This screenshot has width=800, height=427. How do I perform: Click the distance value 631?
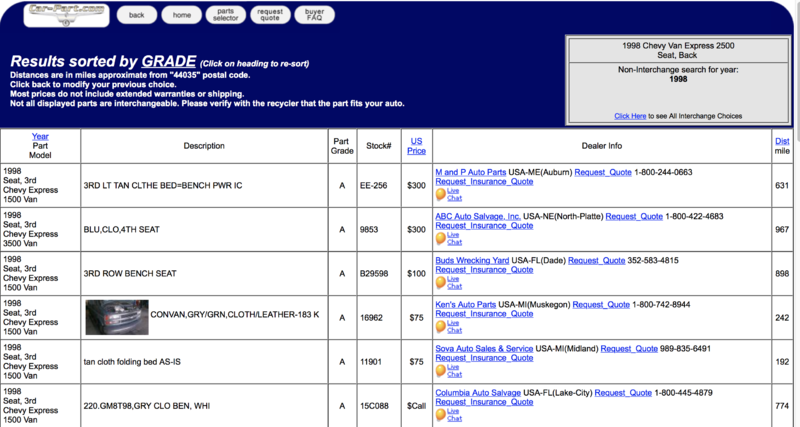click(x=782, y=186)
